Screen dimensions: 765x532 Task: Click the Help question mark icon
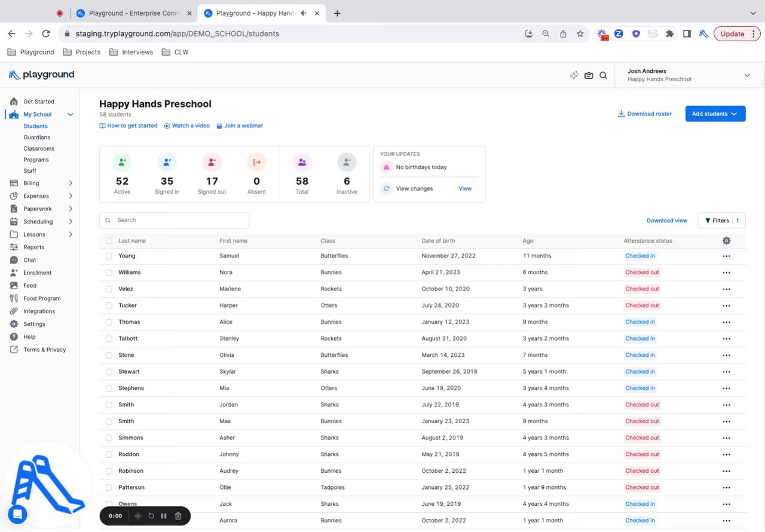14,337
